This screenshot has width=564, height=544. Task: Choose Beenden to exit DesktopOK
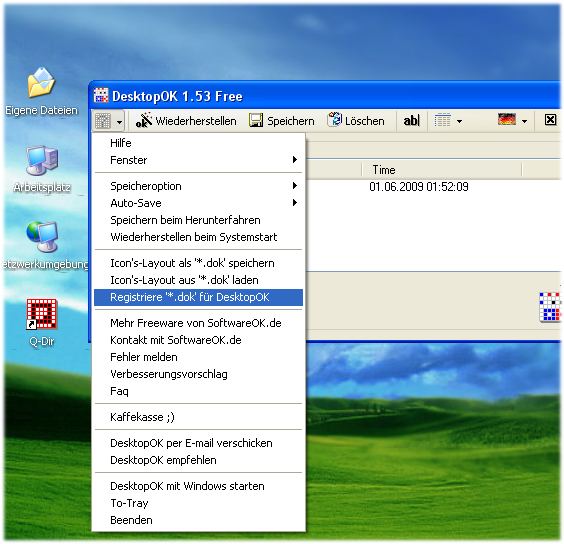click(x=198, y=520)
